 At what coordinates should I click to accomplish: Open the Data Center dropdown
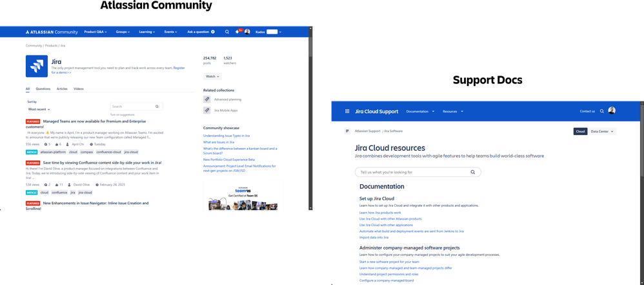click(602, 131)
